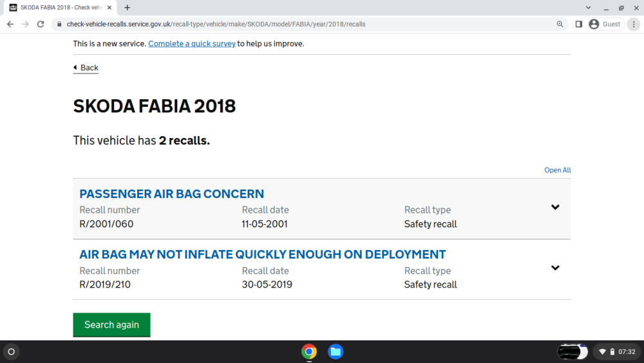Image resolution: width=644 pixels, height=363 pixels.
Task: Expand chevron for recall R/2019/210
Action: click(x=555, y=268)
